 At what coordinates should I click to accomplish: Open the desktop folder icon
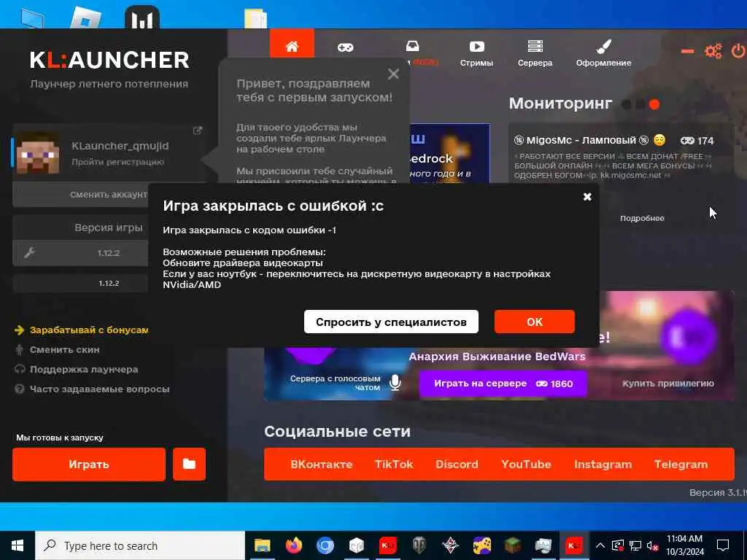(256, 18)
